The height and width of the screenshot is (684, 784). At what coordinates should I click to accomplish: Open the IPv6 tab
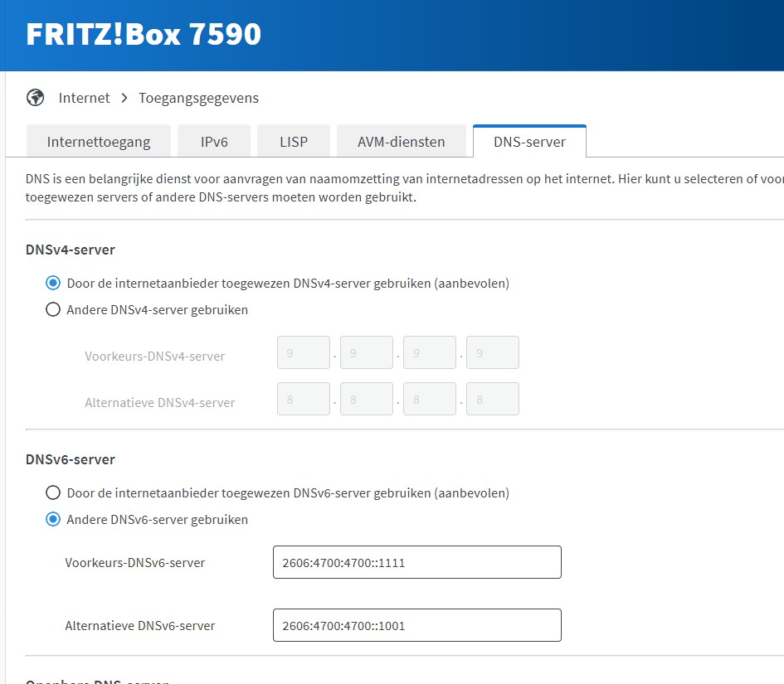click(x=214, y=142)
